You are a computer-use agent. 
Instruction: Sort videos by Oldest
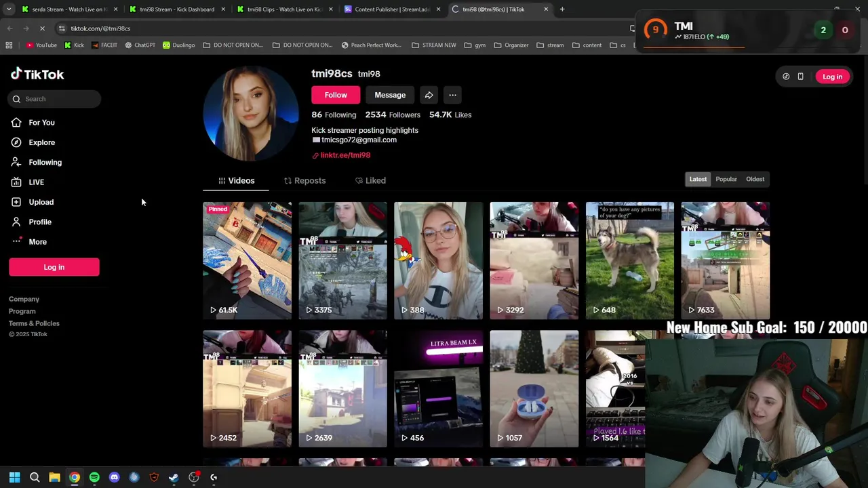pos(755,179)
